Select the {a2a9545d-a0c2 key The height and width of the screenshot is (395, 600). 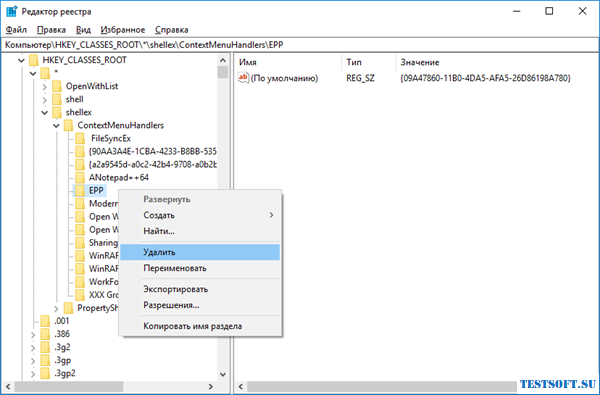point(153,165)
